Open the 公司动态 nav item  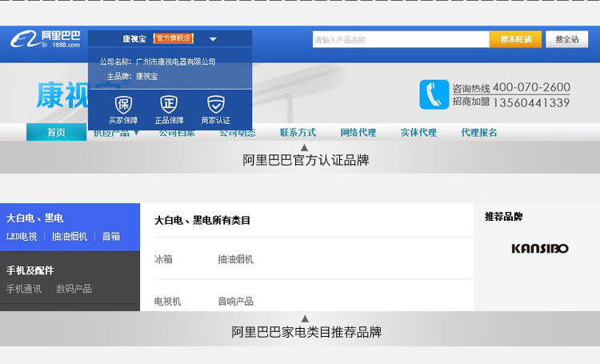(x=238, y=134)
